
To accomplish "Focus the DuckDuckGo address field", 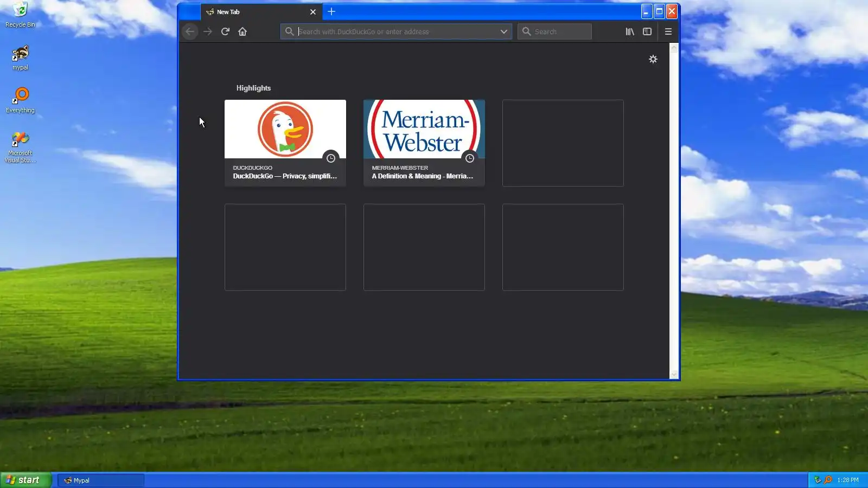I will coord(397,31).
